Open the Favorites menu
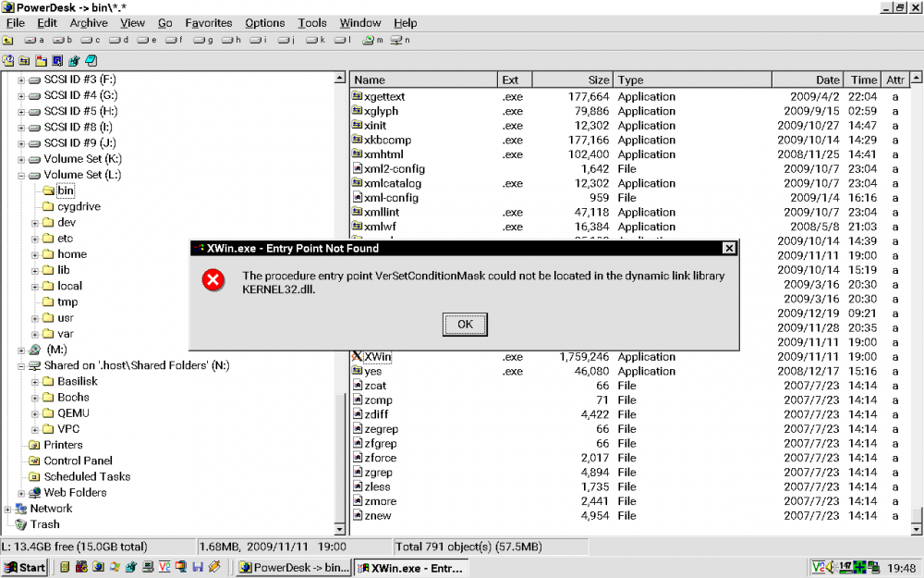Screen dimensions: 924x578 coord(208,23)
